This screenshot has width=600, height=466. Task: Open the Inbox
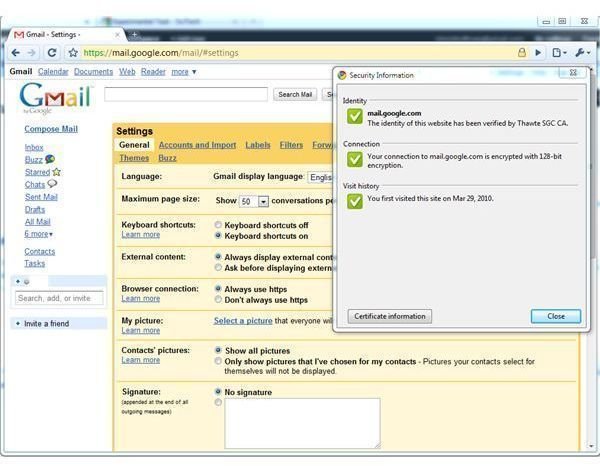[x=34, y=147]
